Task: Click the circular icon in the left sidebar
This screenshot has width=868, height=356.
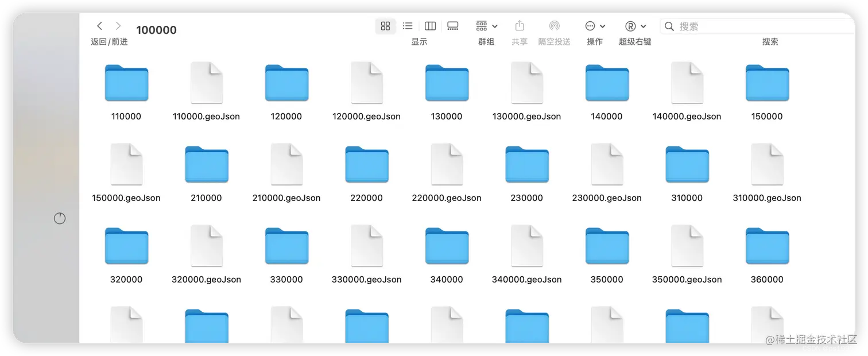Action: pos(60,219)
